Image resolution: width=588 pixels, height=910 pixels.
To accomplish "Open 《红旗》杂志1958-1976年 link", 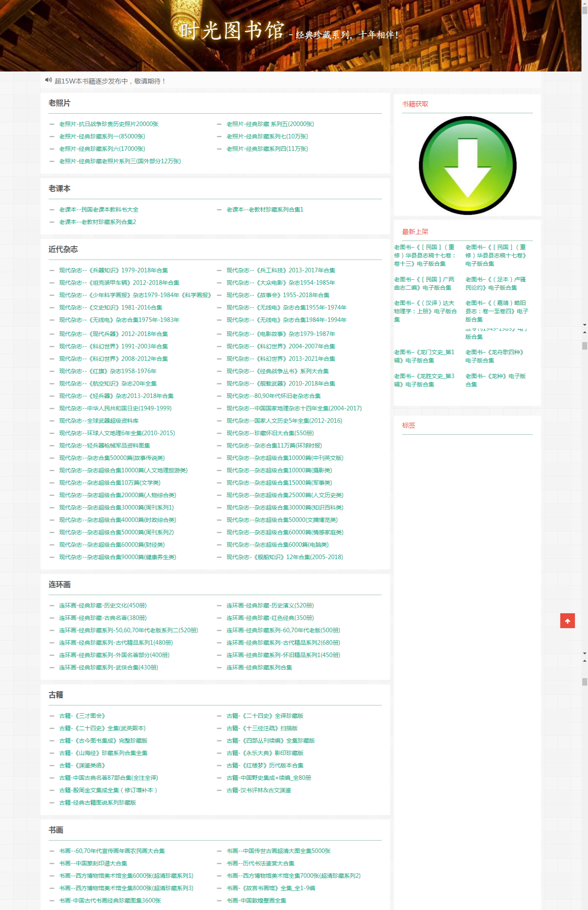I will (108, 371).
